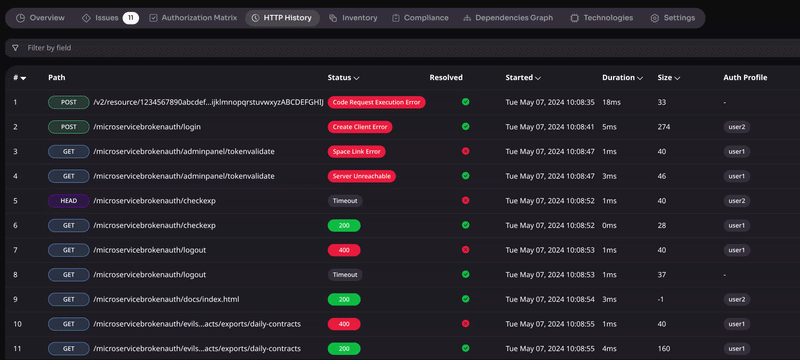Click the HEAD method badge in row 5
This screenshot has height=360, width=800.
click(x=69, y=200)
